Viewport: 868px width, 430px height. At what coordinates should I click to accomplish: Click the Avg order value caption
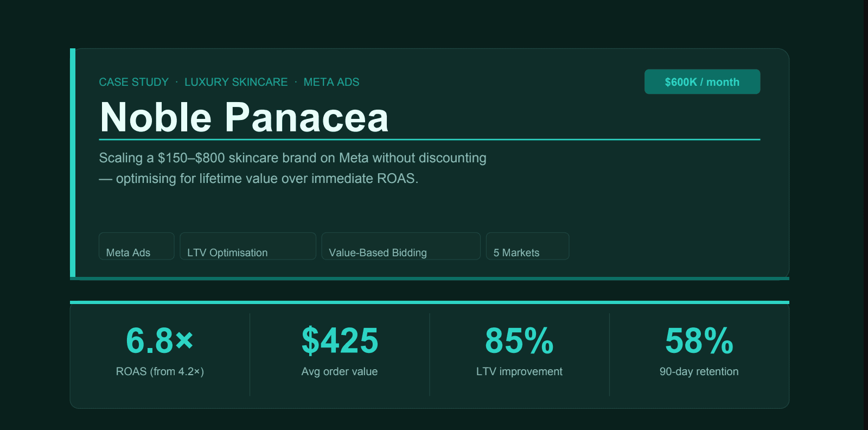coord(340,371)
